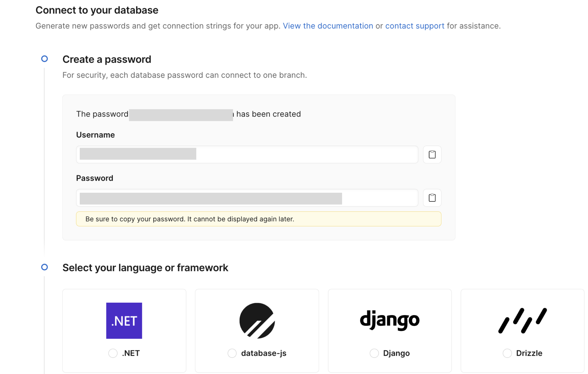Image resolution: width=588 pixels, height=374 pixels.
Task: Click the Drizzle framework card label
Action: pyautogui.click(x=529, y=353)
